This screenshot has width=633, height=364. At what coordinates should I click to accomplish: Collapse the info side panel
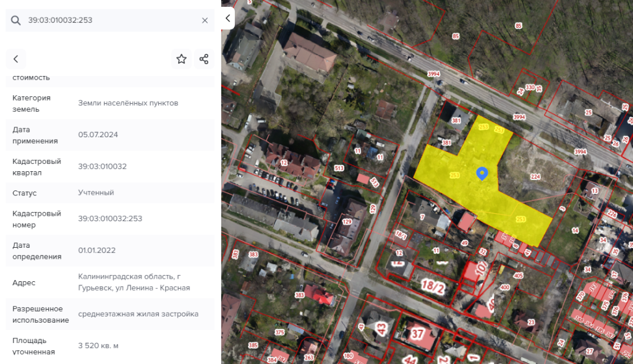[x=227, y=19]
